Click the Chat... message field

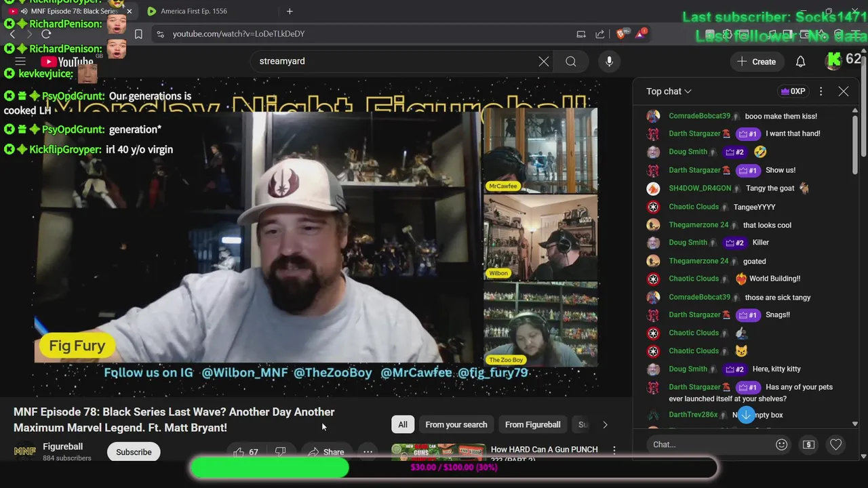coord(709,445)
